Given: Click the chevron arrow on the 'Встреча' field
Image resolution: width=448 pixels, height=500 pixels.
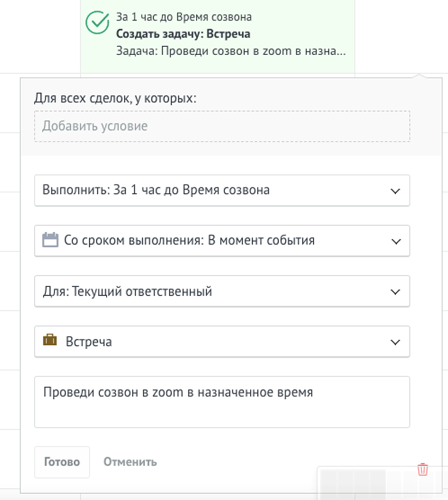Looking at the screenshot, I should tap(395, 342).
